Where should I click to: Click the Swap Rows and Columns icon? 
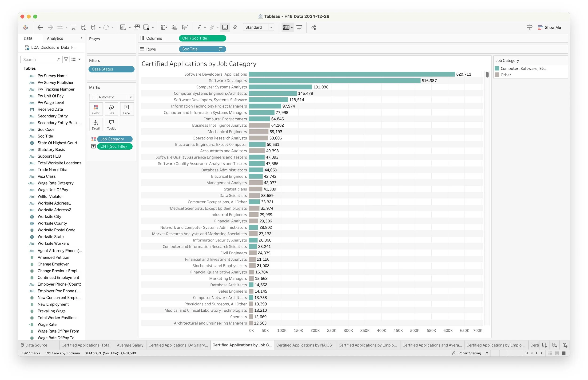[x=164, y=27]
